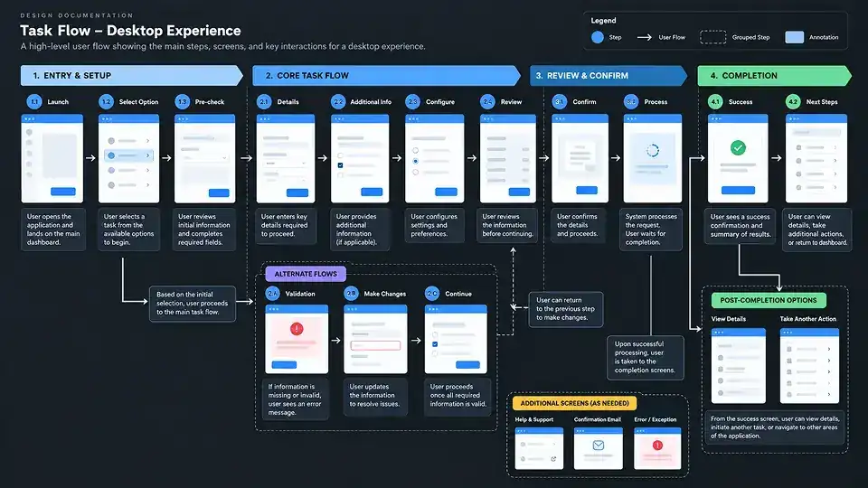The image size is (868, 488).
Task: Click the ALTERNATE FLOWS purple label
Action: click(x=306, y=274)
